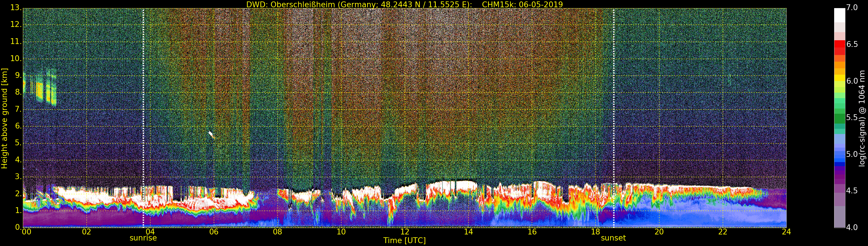Click the height axis tick label '5.'
Viewport: 868px width, 246px height.
point(18,143)
